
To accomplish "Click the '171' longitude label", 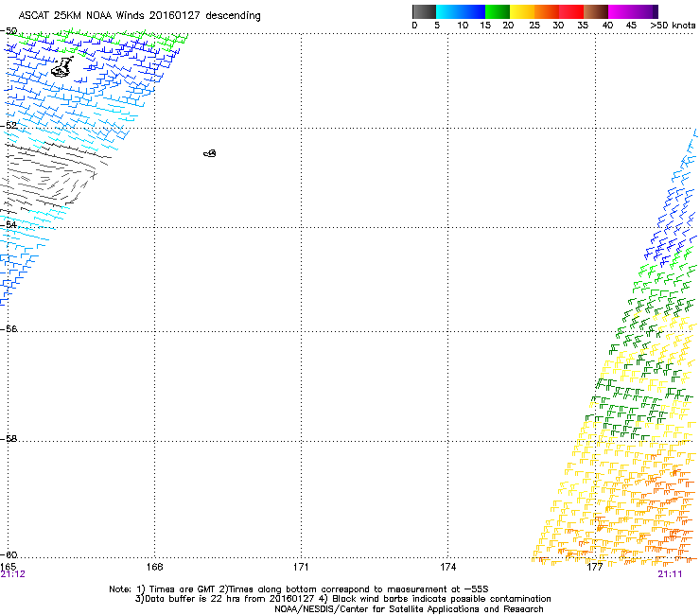I will [x=301, y=567].
